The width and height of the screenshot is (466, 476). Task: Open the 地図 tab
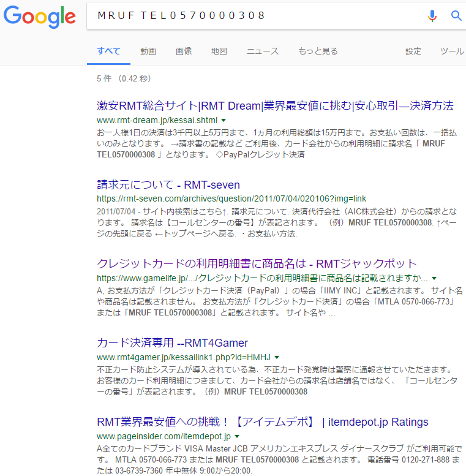(219, 51)
